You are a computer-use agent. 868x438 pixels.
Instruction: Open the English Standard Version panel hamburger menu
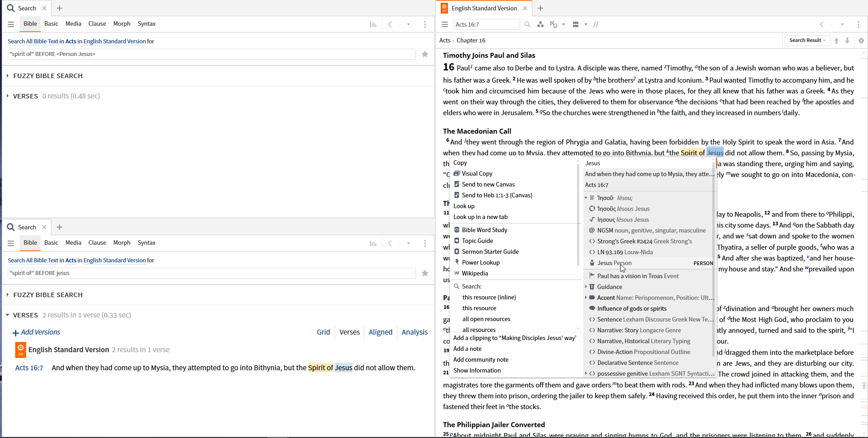[445, 24]
